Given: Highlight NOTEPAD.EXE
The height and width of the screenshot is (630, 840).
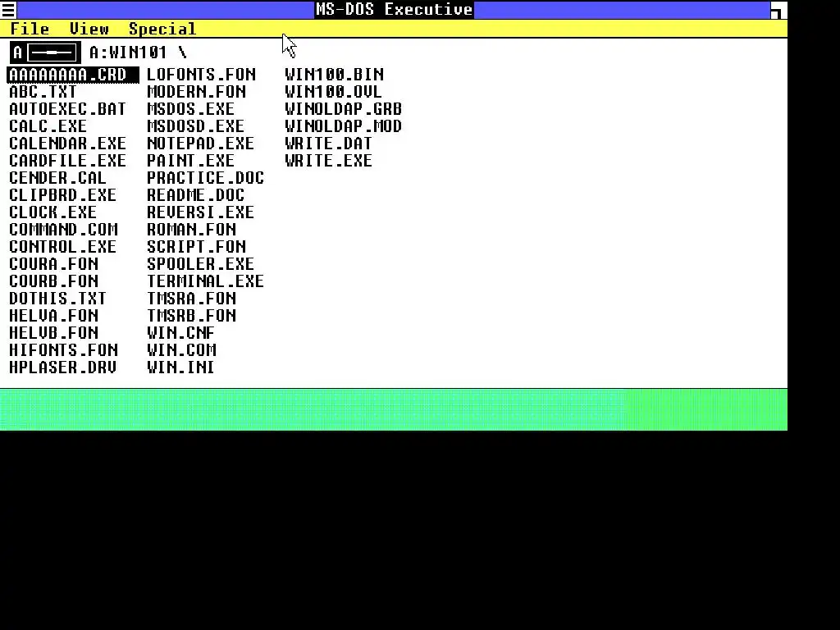Looking at the screenshot, I should (x=200, y=143).
